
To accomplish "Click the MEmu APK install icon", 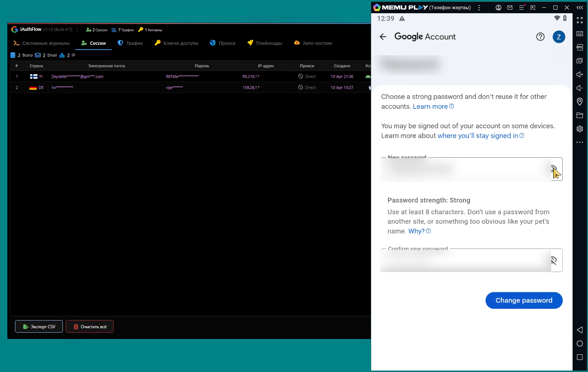I will point(580,47).
